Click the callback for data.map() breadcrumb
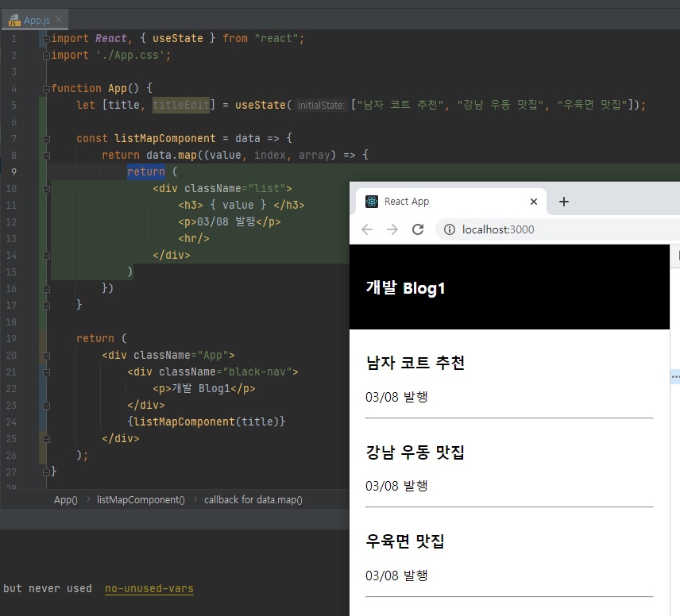The width and height of the screenshot is (680, 616). tap(253, 500)
